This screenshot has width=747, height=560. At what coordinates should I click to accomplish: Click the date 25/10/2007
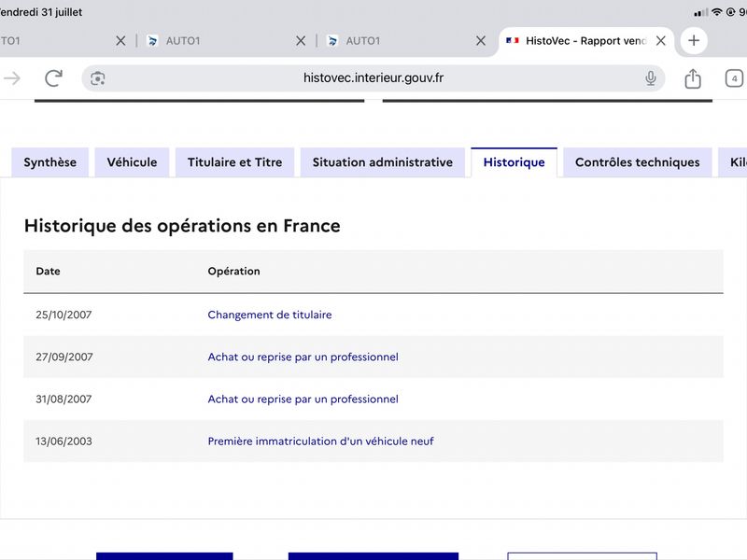click(x=63, y=315)
